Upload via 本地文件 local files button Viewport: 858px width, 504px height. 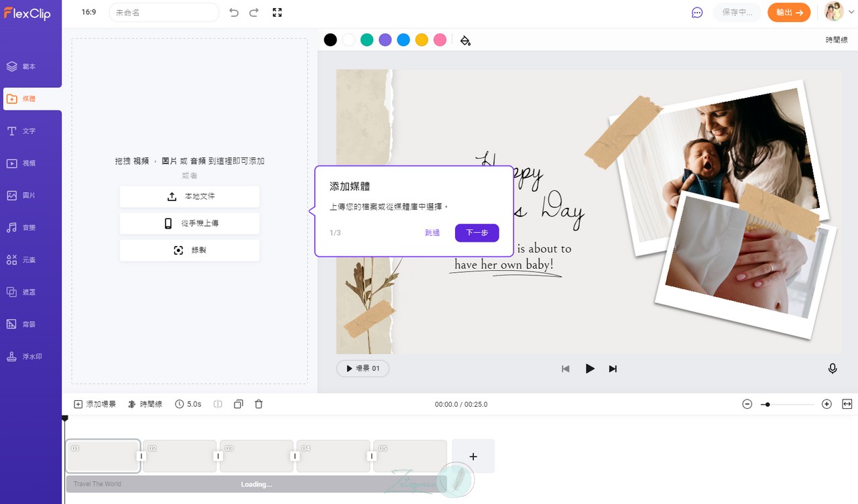click(x=190, y=196)
